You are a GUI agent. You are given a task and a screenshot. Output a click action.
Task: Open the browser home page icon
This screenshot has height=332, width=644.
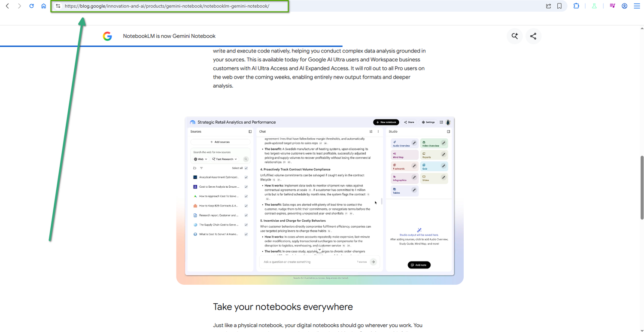[43, 6]
